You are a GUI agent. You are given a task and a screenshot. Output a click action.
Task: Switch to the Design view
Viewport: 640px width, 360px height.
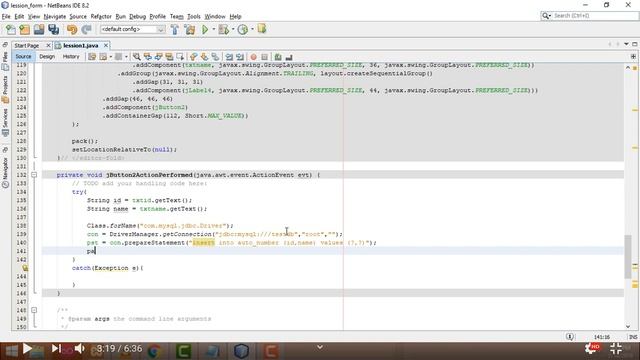(x=47, y=56)
